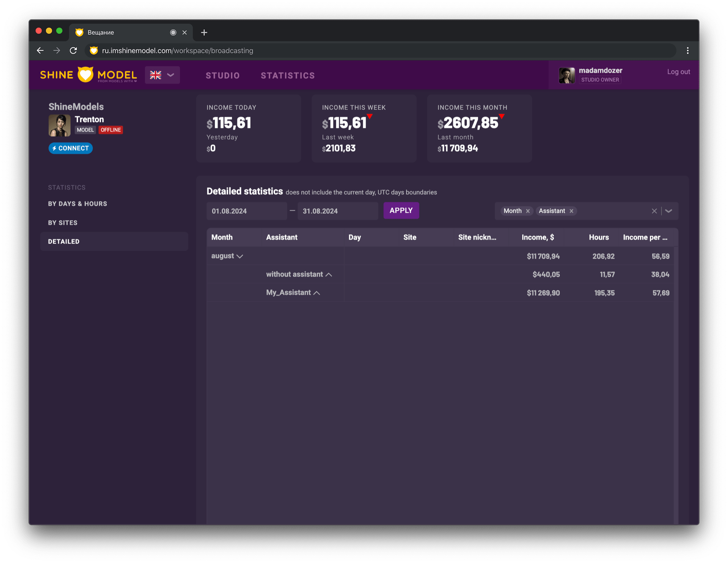Sort by Income, $ column header
The image size is (728, 563).
[x=536, y=237]
